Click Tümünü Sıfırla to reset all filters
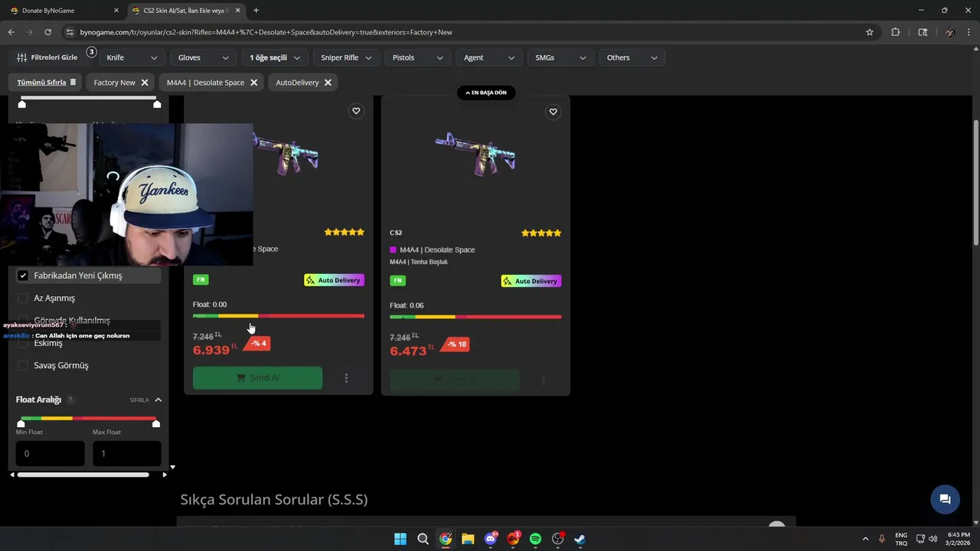The image size is (980, 551). (41, 82)
